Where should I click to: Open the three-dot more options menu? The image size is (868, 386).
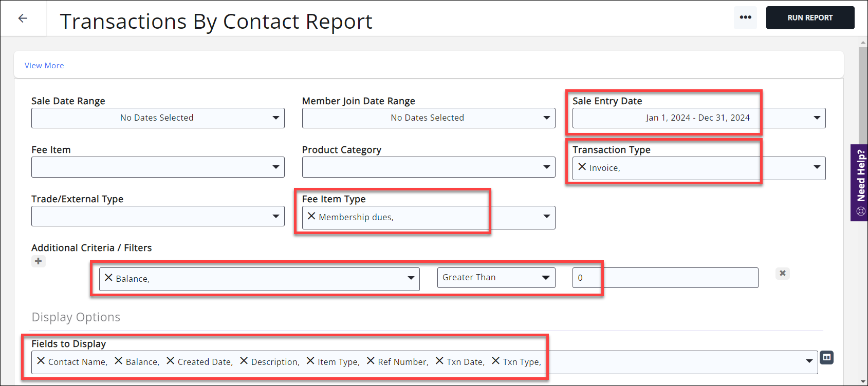745,17
